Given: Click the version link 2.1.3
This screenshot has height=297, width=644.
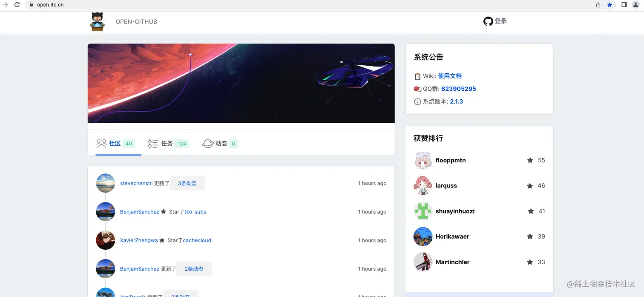Looking at the screenshot, I should click(x=457, y=101).
